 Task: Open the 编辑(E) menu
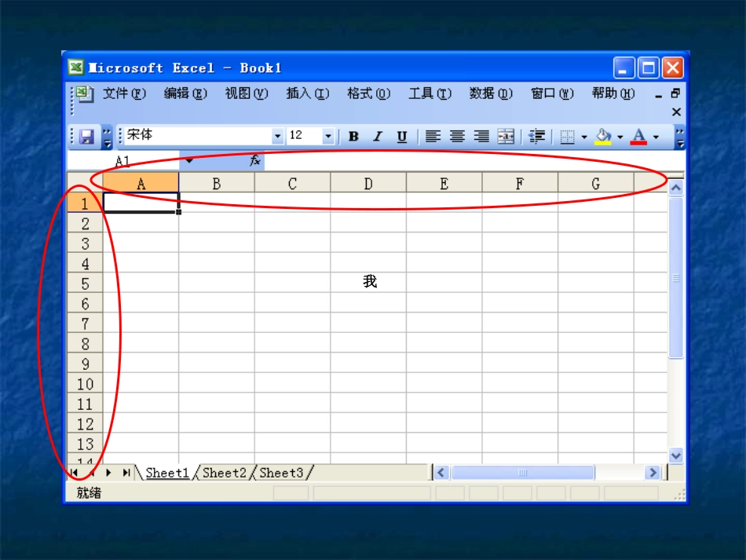coord(185,93)
